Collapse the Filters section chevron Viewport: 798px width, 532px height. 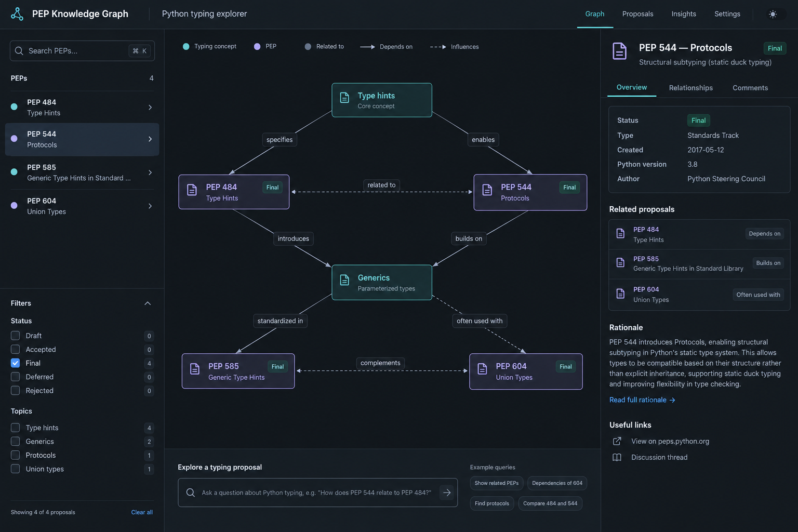(148, 303)
